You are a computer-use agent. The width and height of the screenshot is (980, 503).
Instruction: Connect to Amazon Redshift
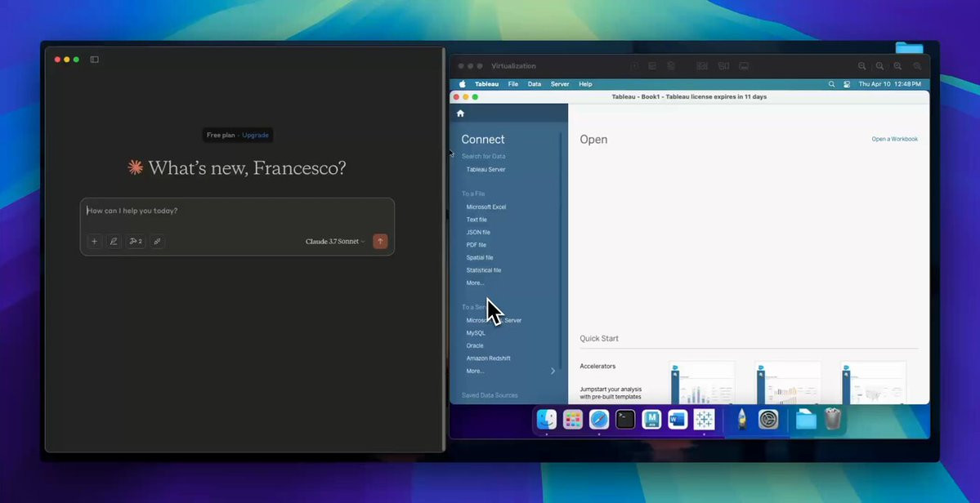[x=488, y=358]
